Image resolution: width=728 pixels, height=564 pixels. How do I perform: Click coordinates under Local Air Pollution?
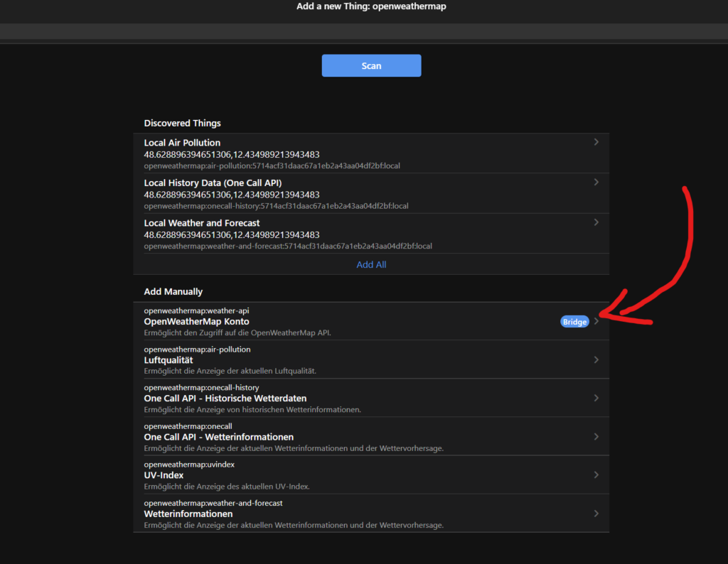231,154
